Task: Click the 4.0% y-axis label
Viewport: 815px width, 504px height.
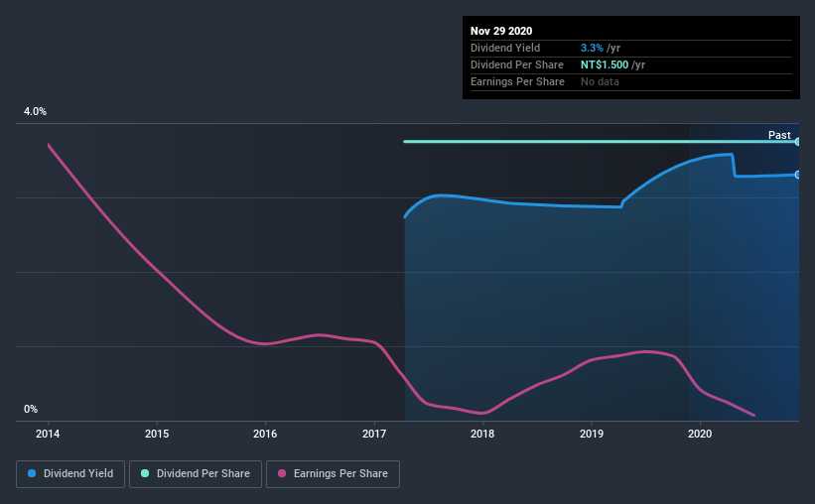Action: [35, 112]
